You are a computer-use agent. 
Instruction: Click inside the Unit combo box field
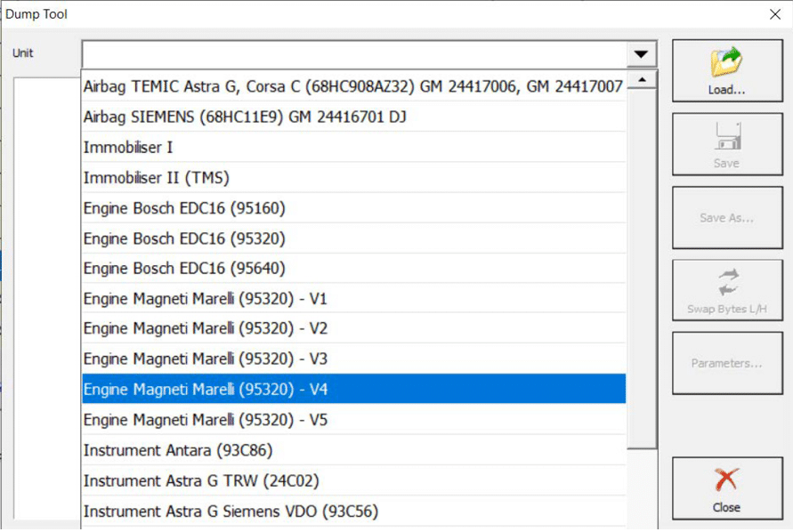pos(356,54)
